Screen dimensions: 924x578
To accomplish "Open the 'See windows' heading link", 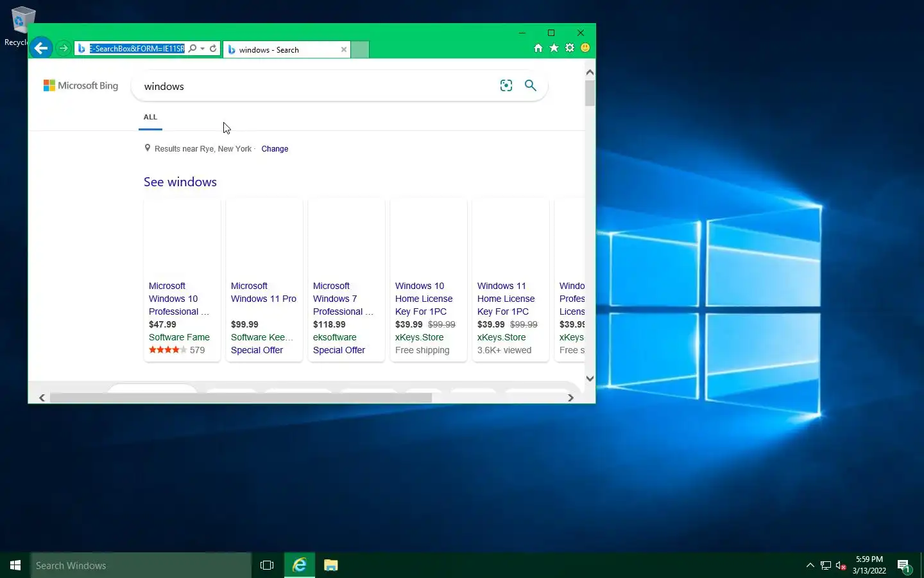I will click(x=180, y=182).
